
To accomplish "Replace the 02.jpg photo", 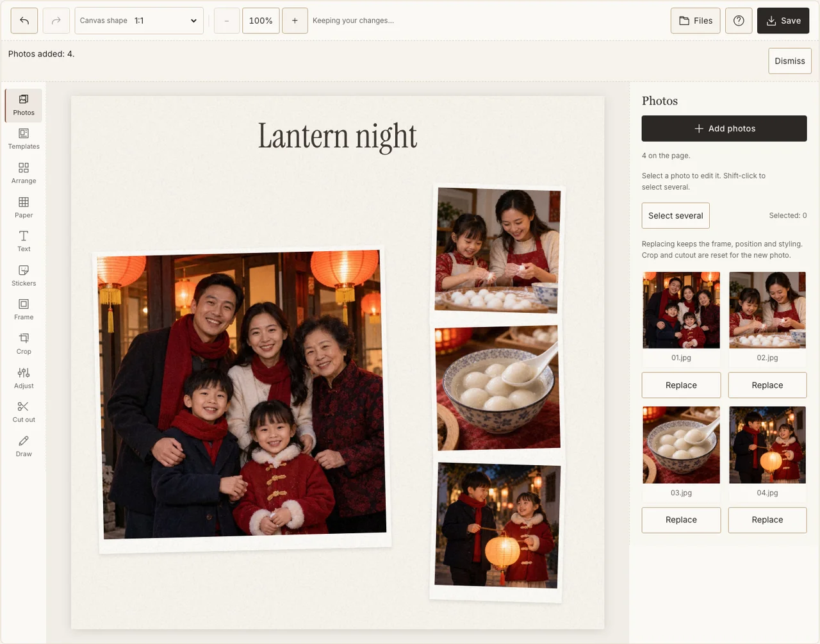I will pyautogui.click(x=767, y=385).
